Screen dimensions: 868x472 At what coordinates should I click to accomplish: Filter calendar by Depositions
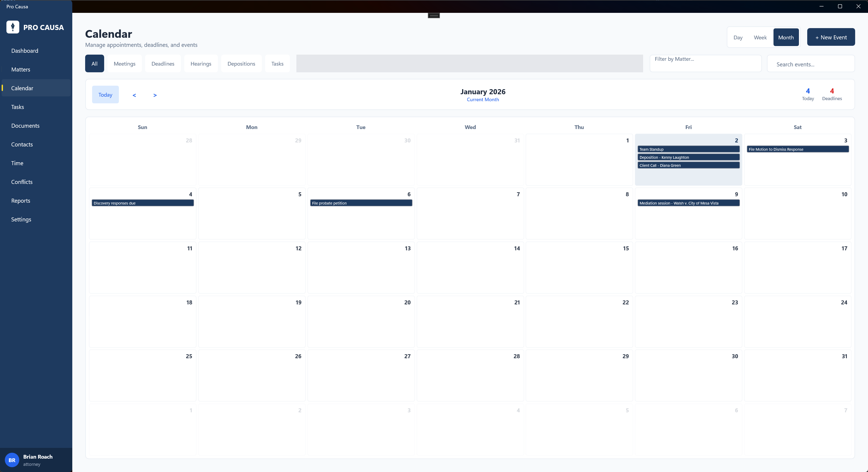click(x=241, y=63)
